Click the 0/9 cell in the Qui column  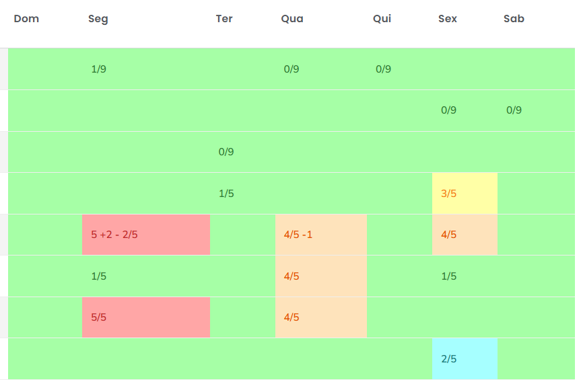(x=384, y=69)
